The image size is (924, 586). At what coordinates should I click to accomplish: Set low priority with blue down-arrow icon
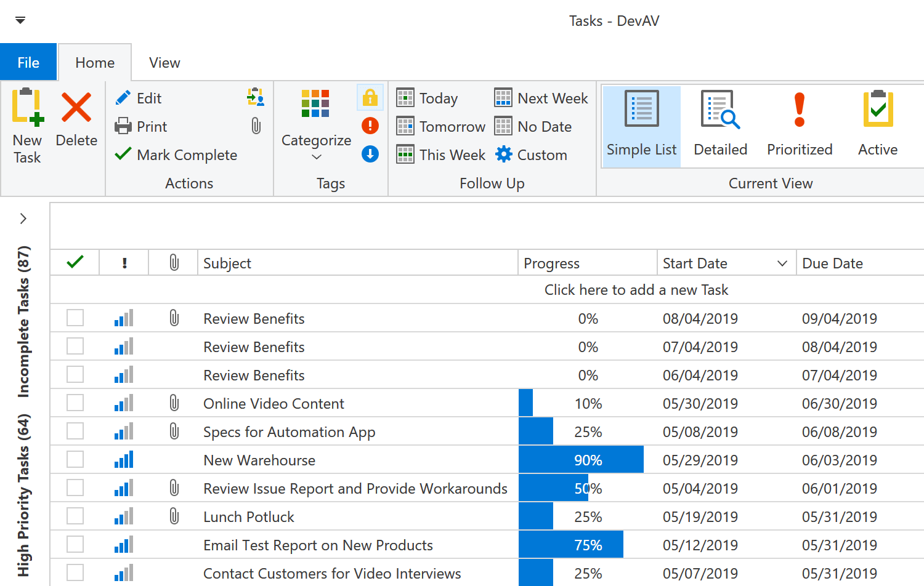[370, 154]
